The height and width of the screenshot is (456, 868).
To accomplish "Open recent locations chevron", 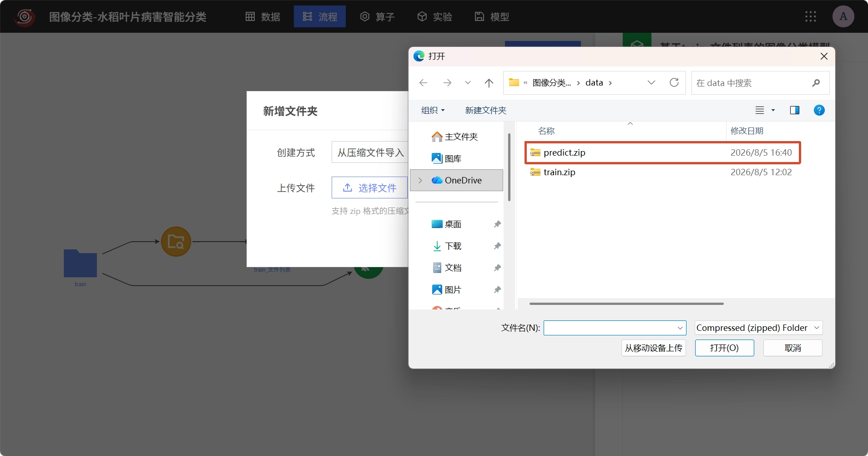I will (x=468, y=83).
